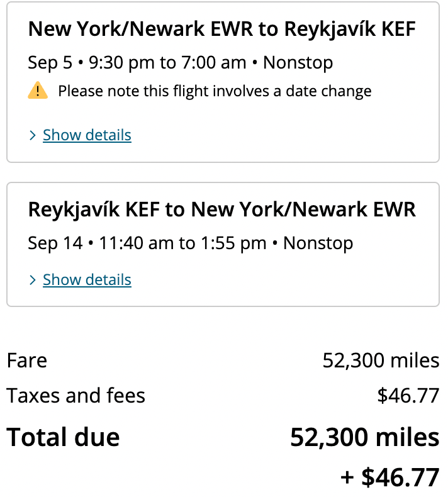Image resolution: width=448 pixels, height=497 pixels.
Task: Click the Sep 14 departure time line
Action: [x=190, y=243]
